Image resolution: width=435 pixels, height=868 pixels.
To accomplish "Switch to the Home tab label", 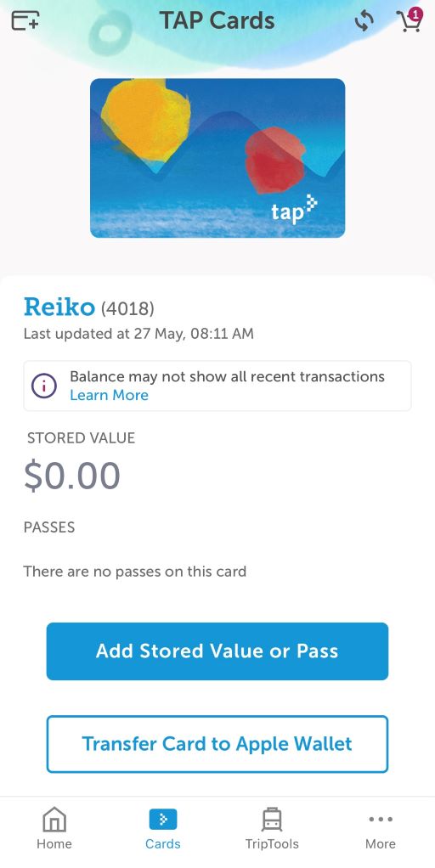I will coord(54,843).
